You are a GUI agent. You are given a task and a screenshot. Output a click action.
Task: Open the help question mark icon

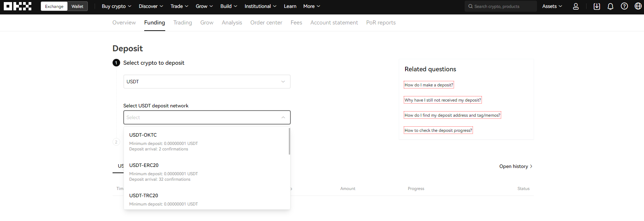[624, 7]
